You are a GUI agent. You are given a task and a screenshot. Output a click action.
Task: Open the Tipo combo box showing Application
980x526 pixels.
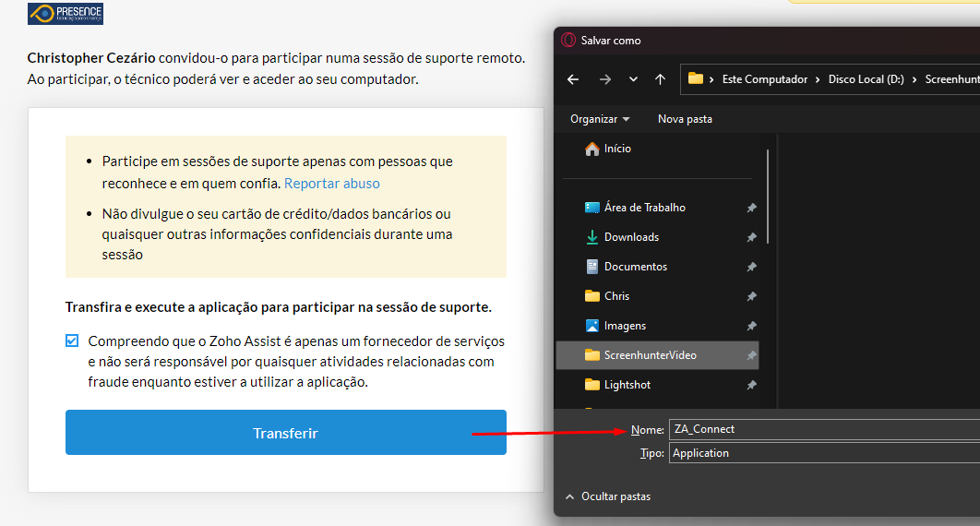click(824, 453)
